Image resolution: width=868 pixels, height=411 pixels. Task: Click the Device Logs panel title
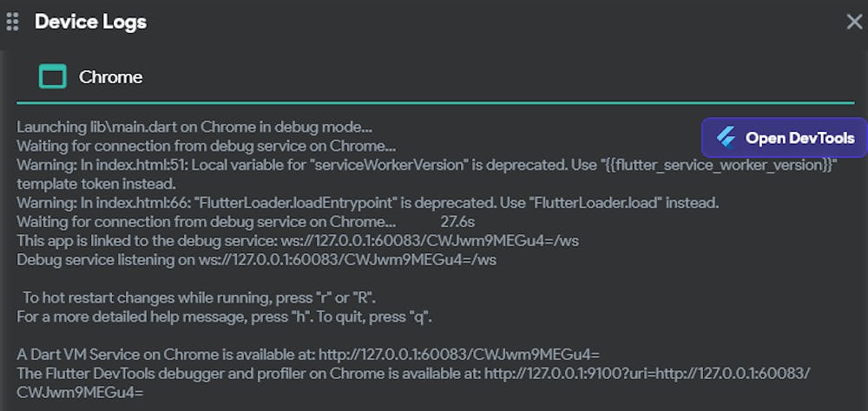click(x=90, y=22)
